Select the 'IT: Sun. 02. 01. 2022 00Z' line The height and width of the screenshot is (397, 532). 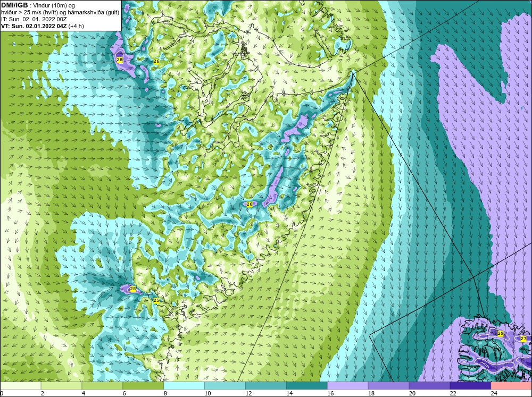click(34, 19)
